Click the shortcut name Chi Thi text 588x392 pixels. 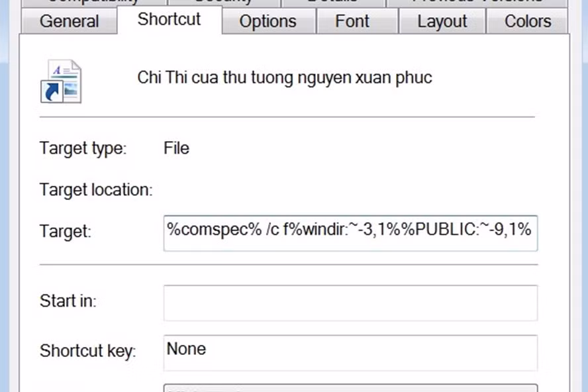(285, 77)
